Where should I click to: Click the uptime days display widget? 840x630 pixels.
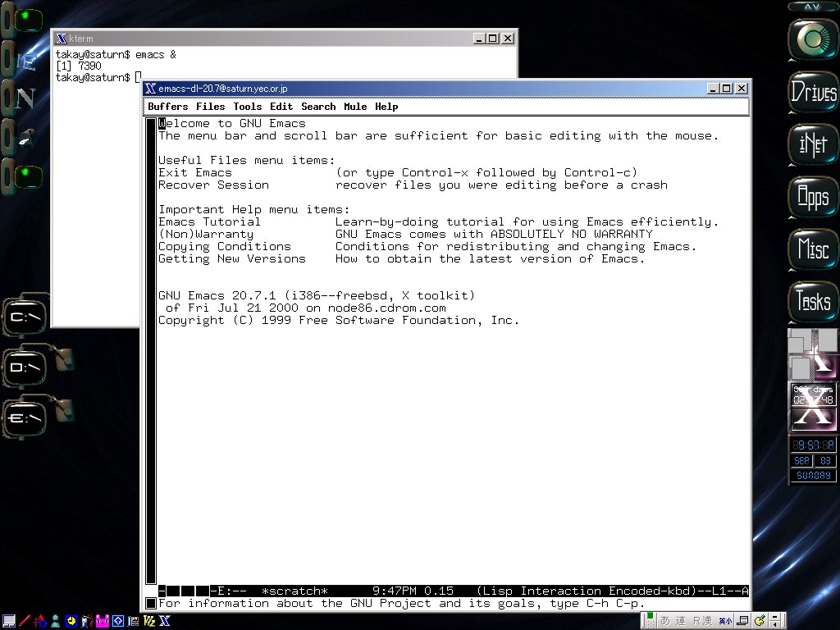pos(813,395)
